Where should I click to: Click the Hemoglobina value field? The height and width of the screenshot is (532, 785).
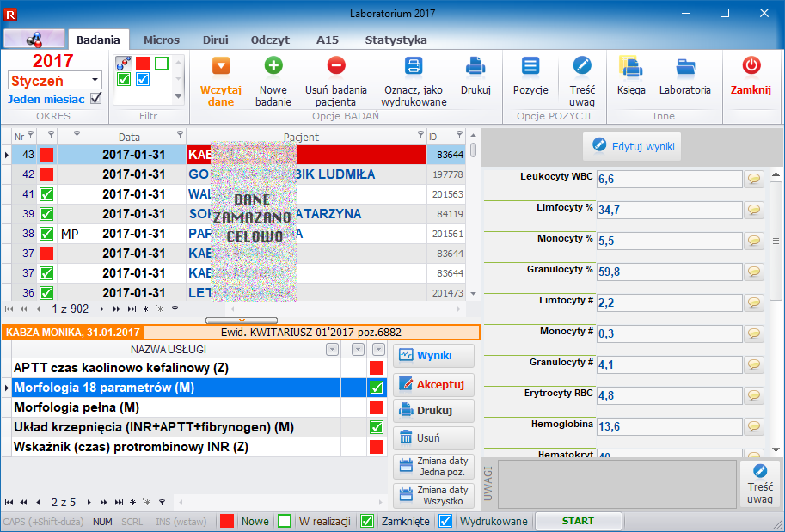click(668, 426)
